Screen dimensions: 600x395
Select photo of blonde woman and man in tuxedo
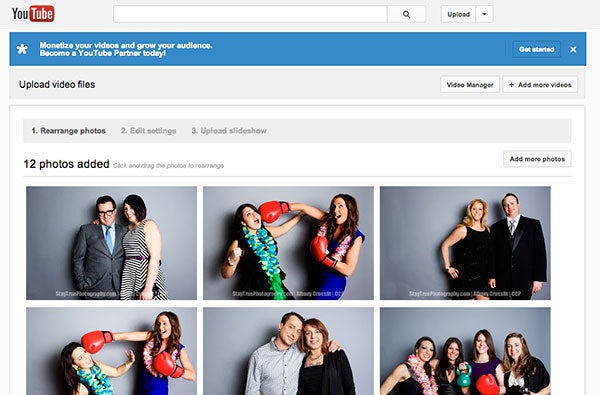(x=465, y=243)
